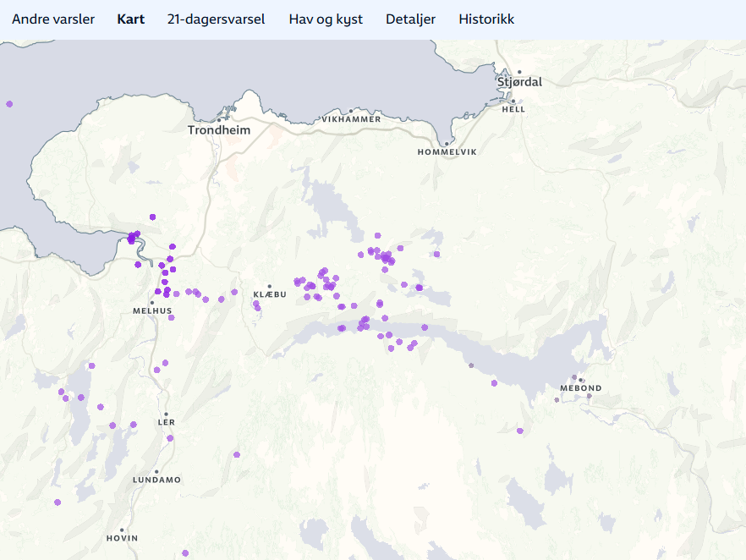Open the Andre varsler tab
Image resolution: width=746 pixels, height=560 pixels.
53,19
